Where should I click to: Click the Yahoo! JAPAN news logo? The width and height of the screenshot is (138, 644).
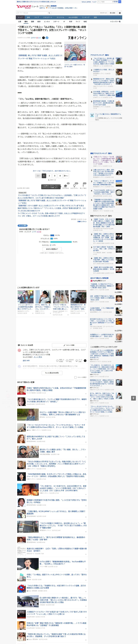point(27,7)
